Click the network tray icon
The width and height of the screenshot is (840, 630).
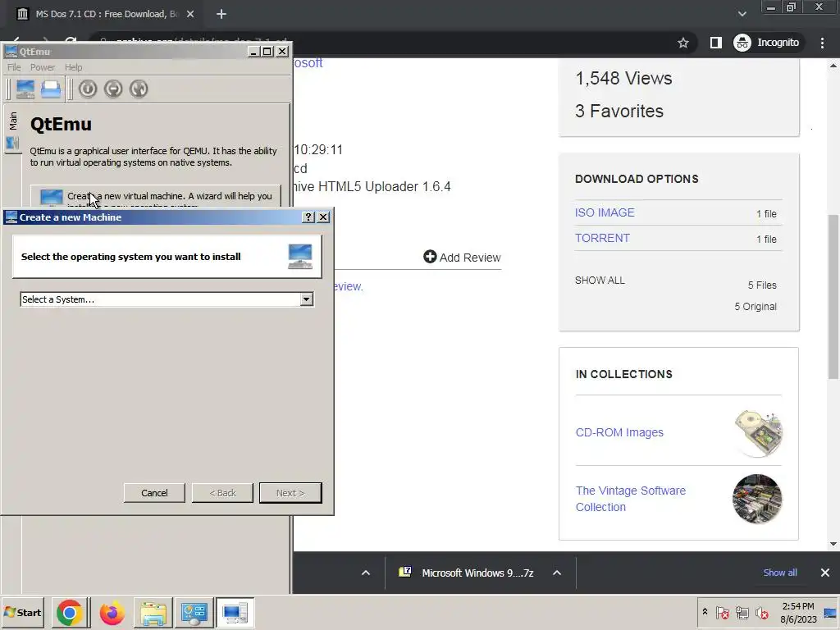742,613
